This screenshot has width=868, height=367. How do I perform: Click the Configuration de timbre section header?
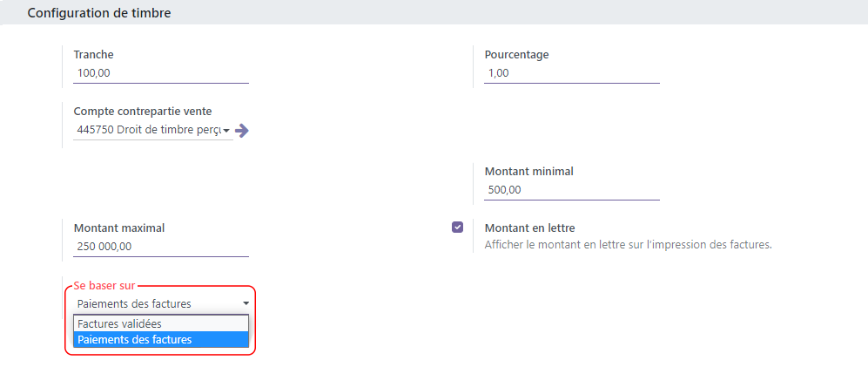(99, 13)
